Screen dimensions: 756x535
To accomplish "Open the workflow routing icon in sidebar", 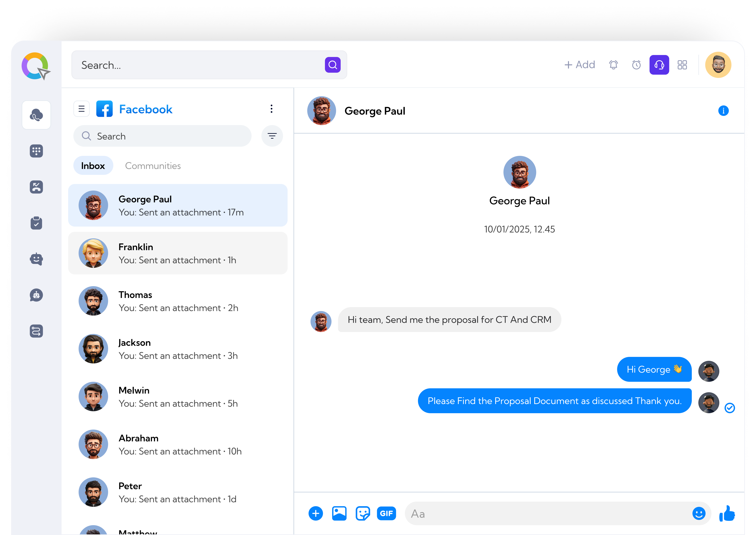I will [36, 331].
